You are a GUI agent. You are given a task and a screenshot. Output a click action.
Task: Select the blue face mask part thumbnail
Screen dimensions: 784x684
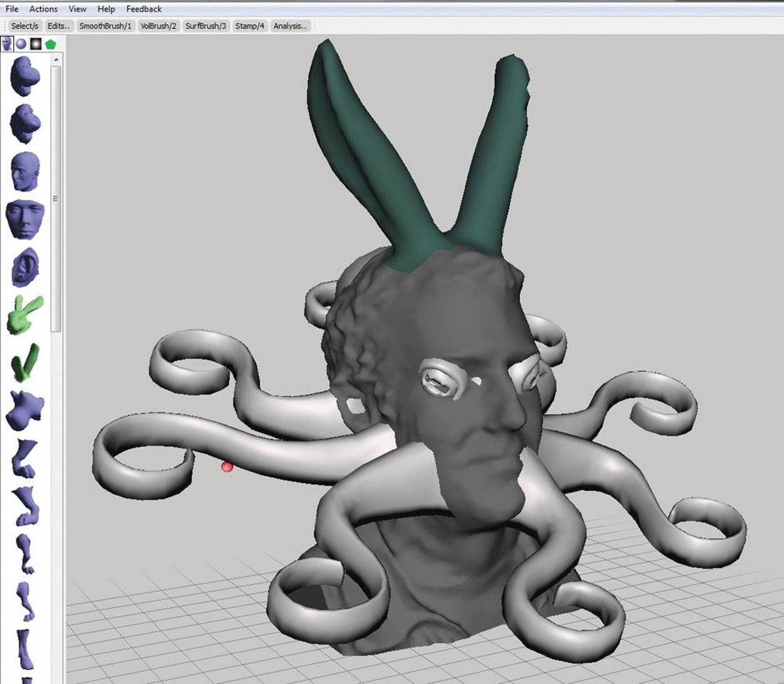(x=25, y=219)
